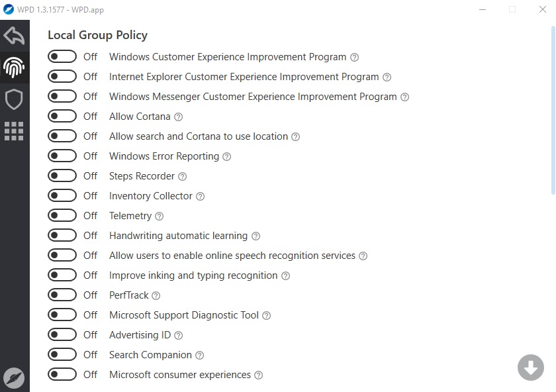
Task: Show help for Windows Error Reporting
Action: pyautogui.click(x=226, y=156)
